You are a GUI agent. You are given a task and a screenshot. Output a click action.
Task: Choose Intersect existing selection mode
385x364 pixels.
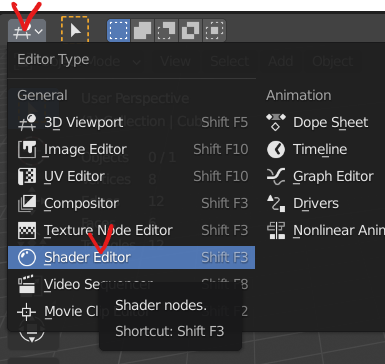[x=214, y=30]
